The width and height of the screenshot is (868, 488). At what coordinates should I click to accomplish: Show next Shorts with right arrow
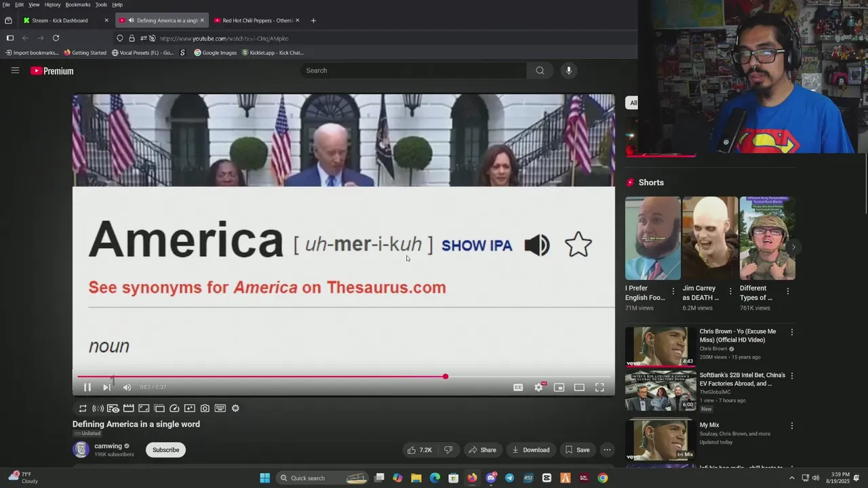pos(793,247)
